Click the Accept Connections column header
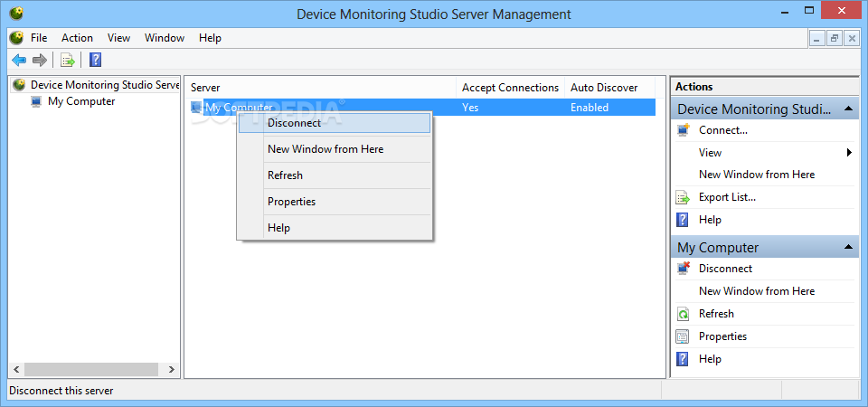This screenshot has height=407, width=868. click(510, 88)
